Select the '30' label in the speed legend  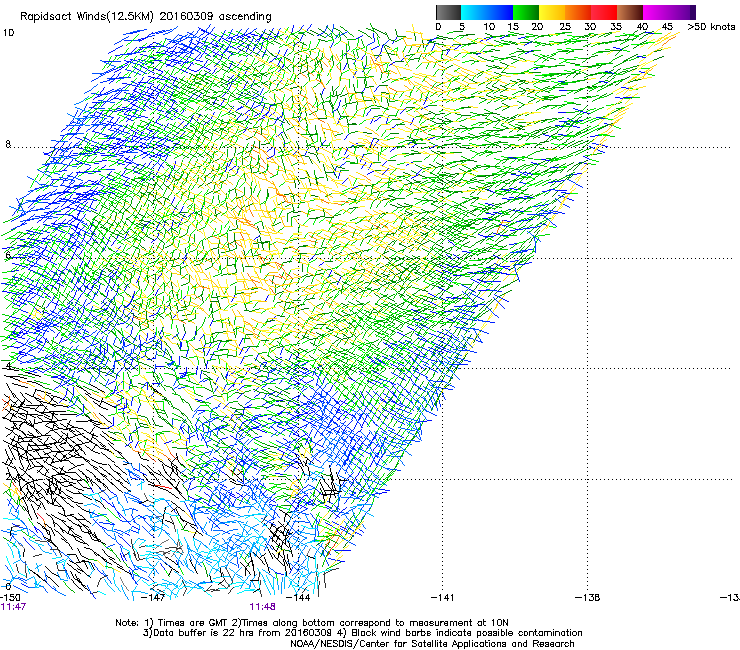[590, 27]
